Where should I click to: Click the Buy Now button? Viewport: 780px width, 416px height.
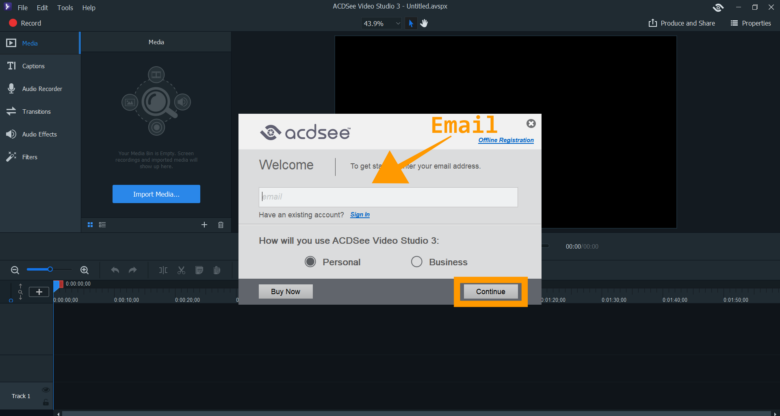pyautogui.click(x=286, y=292)
